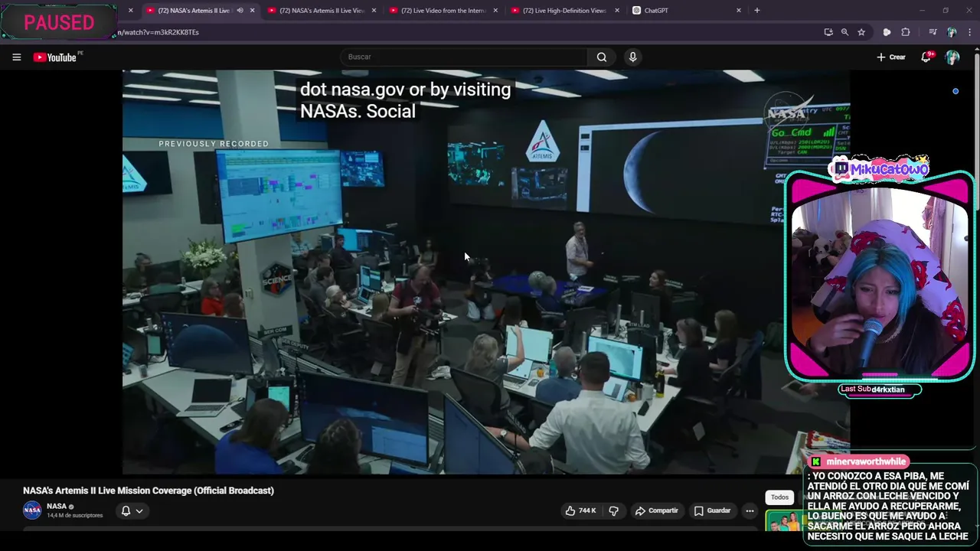Click the video player showing mission control
Viewport: 980px width, 551px height.
pos(485,272)
